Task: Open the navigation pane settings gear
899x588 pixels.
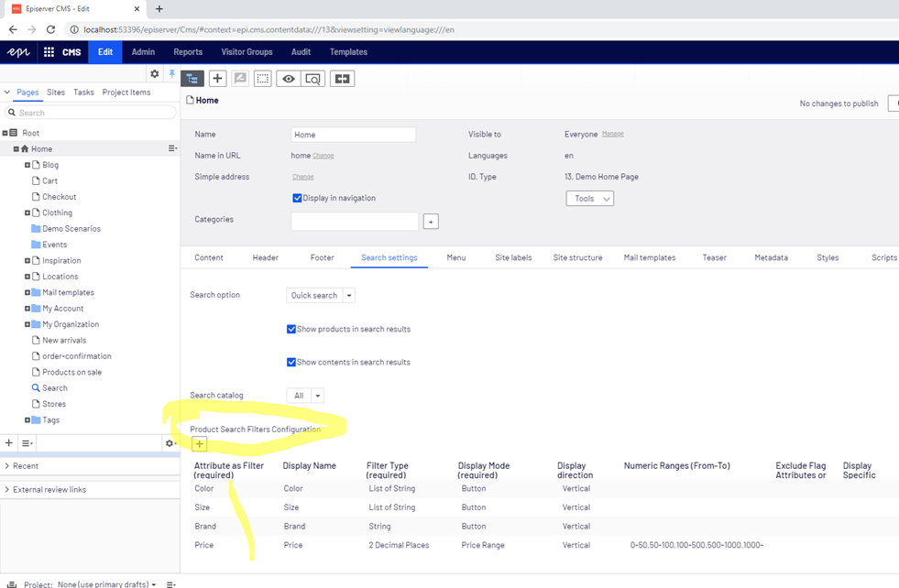Action: pos(154,73)
